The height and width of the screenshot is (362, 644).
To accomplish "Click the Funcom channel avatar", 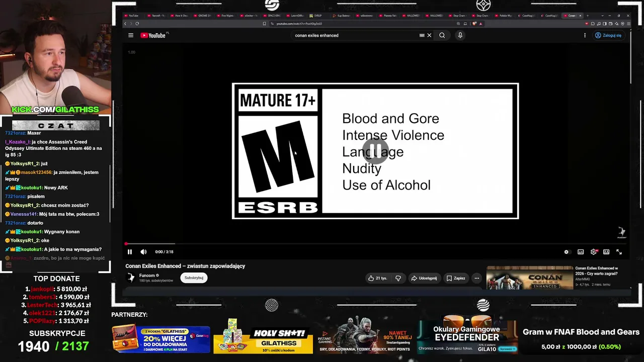I will pyautogui.click(x=131, y=278).
